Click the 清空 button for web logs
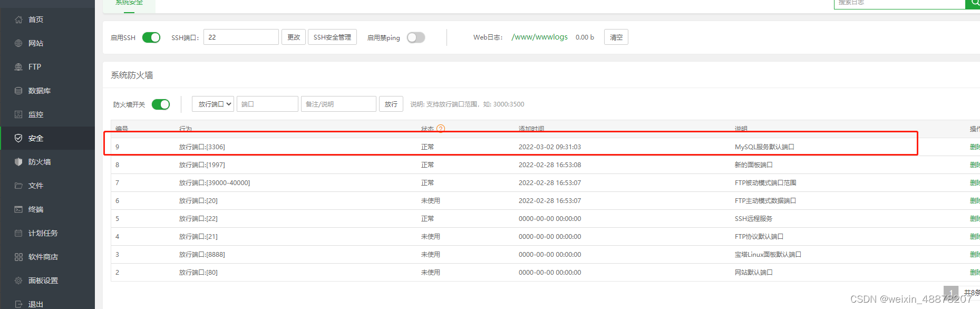The width and height of the screenshot is (980, 309). click(616, 37)
